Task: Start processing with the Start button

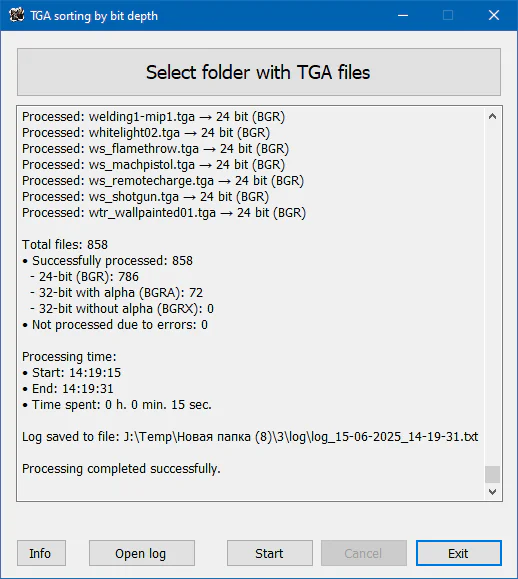Action: pyautogui.click(x=270, y=553)
